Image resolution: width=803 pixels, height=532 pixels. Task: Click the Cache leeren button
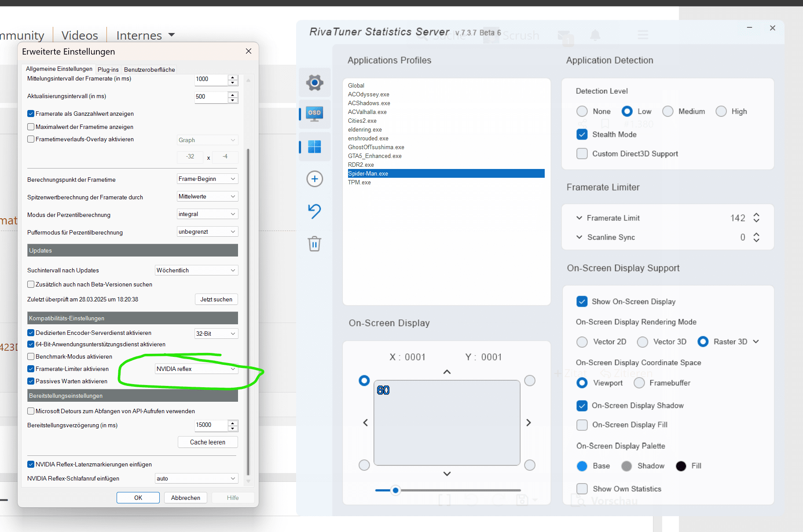[208, 442]
